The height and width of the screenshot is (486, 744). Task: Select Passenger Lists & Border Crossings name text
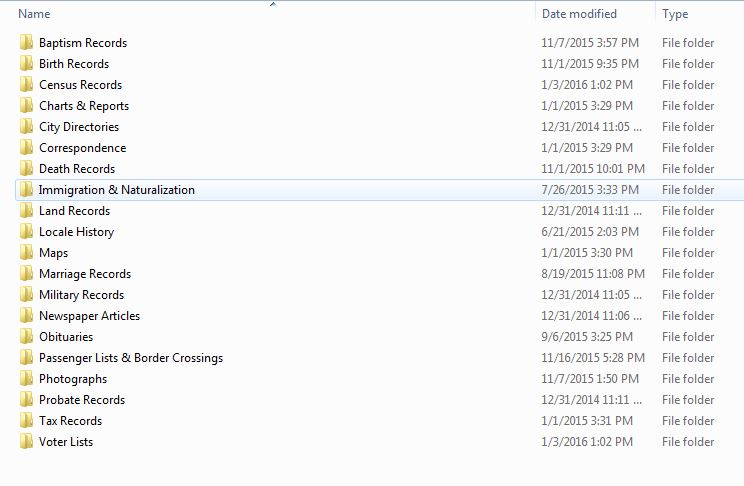click(131, 358)
